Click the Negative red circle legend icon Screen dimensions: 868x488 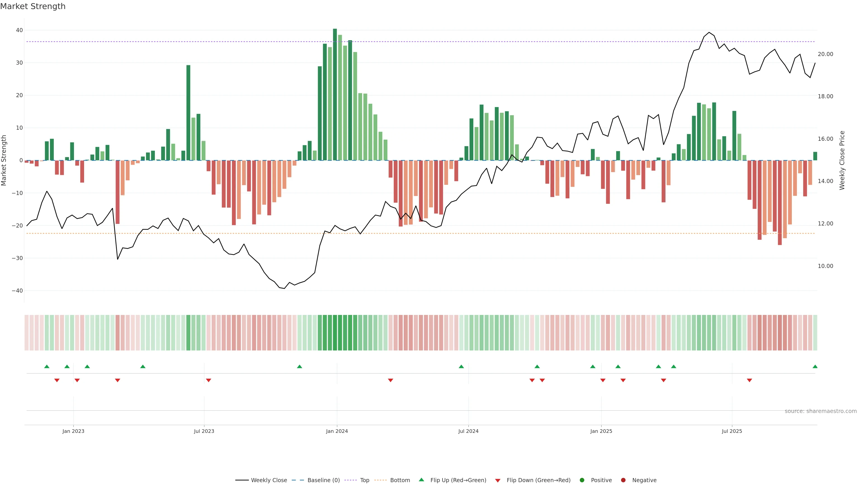[623, 480]
